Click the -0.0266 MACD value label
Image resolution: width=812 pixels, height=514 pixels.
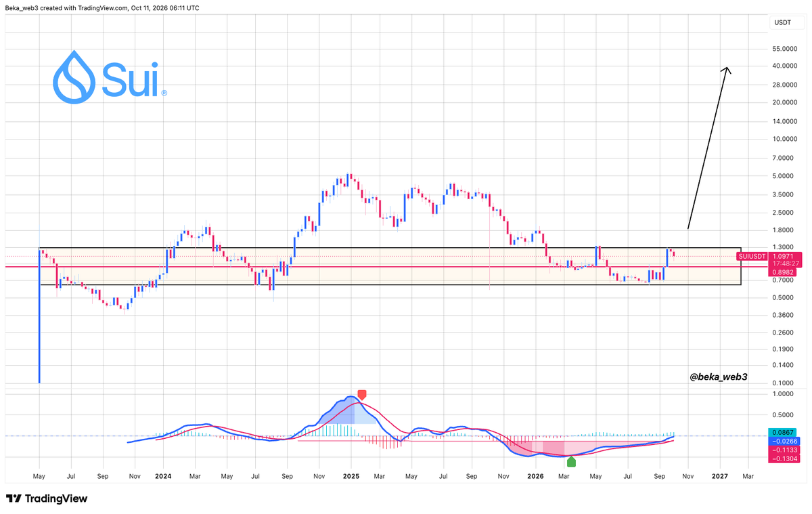783,440
